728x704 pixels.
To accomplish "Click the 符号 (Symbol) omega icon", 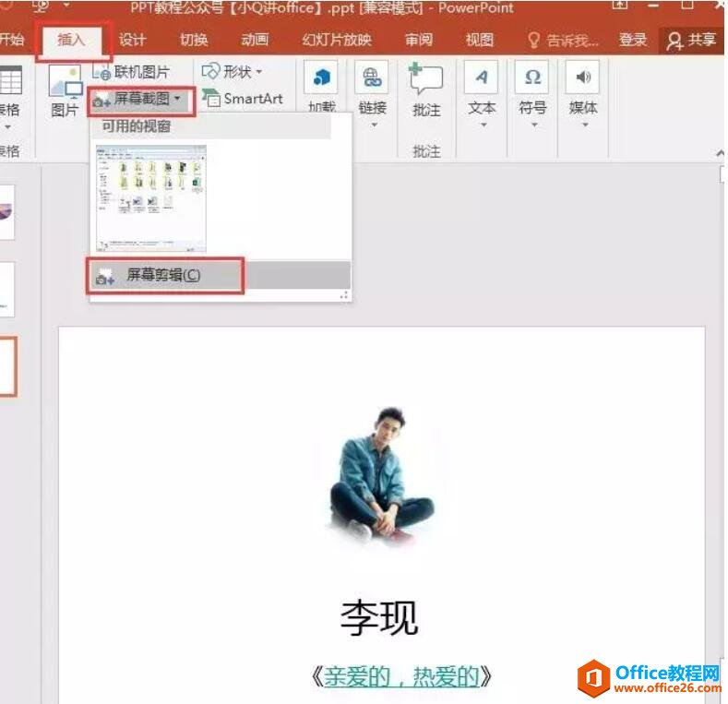I will click(x=532, y=78).
